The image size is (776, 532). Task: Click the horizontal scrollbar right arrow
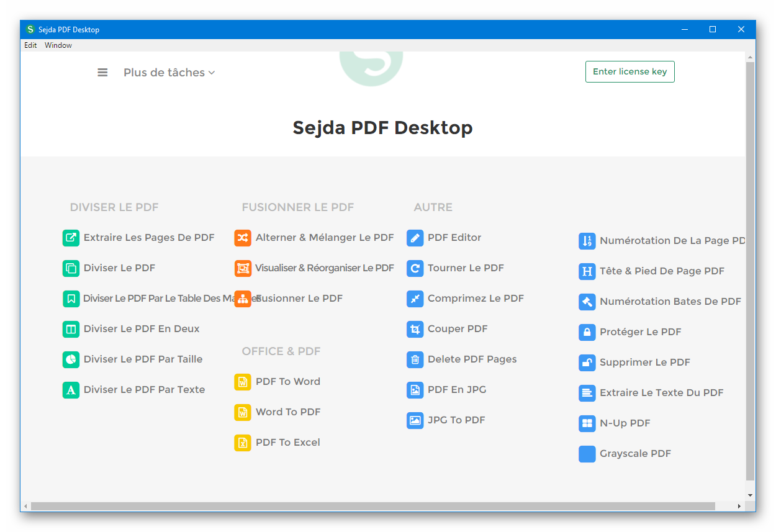click(x=739, y=507)
